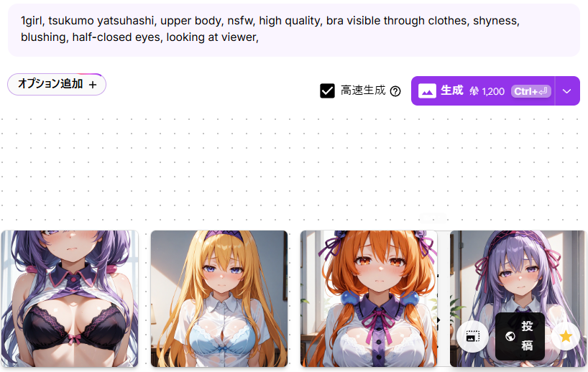The height and width of the screenshot is (372, 588).
Task: Click the Ctrl+Enter shortcut badge
Action: click(530, 91)
